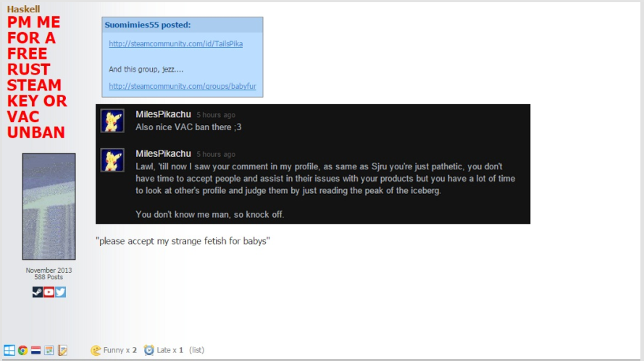This screenshot has height=361, width=644.
Task: Open the steamcommunity TailsPika profile link
Action: [176, 43]
